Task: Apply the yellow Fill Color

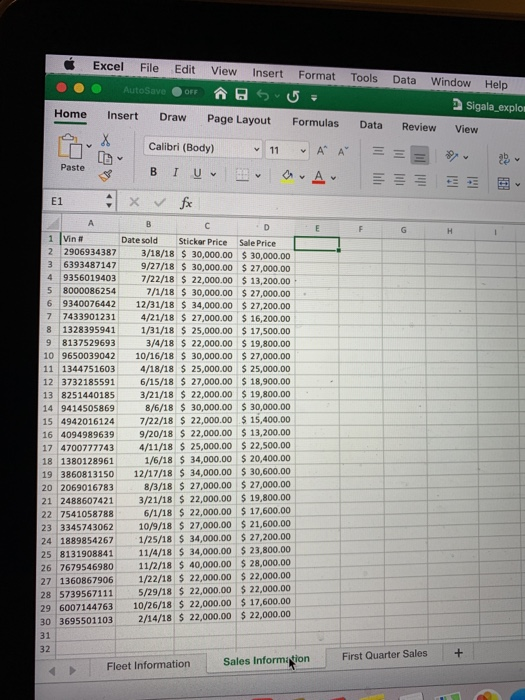Action: (x=288, y=176)
